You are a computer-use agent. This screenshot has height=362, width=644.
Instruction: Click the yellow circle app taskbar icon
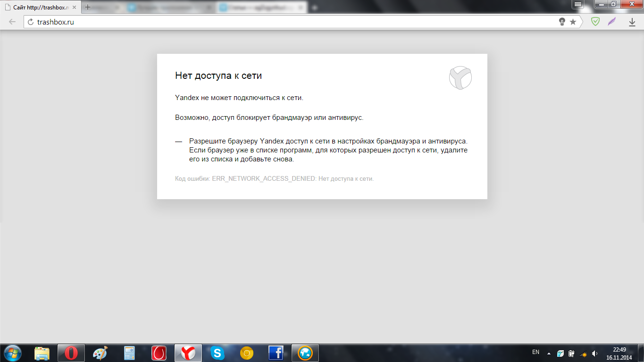247,353
